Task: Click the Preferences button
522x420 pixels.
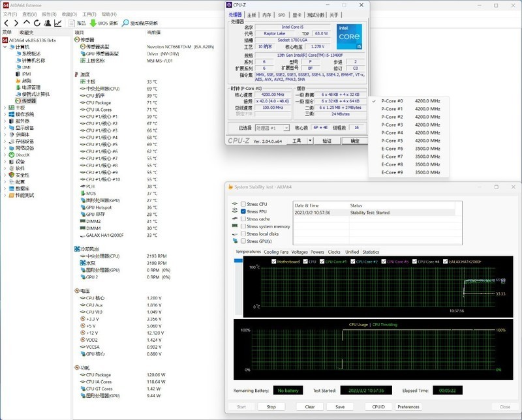Action: pyautogui.click(x=408, y=406)
